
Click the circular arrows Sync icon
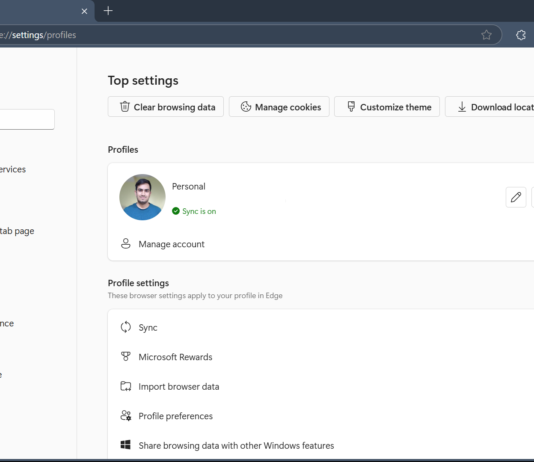tap(126, 327)
